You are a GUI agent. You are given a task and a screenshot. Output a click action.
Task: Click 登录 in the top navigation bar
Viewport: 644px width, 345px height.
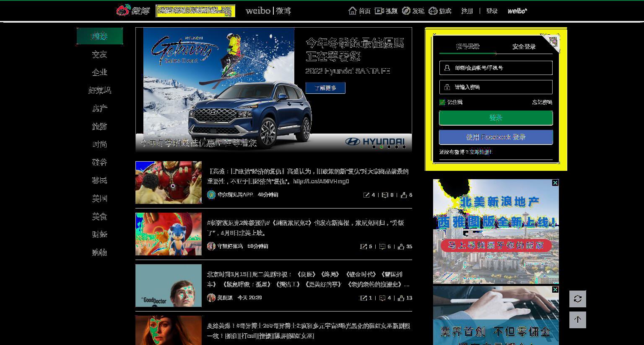click(x=492, y=11)
